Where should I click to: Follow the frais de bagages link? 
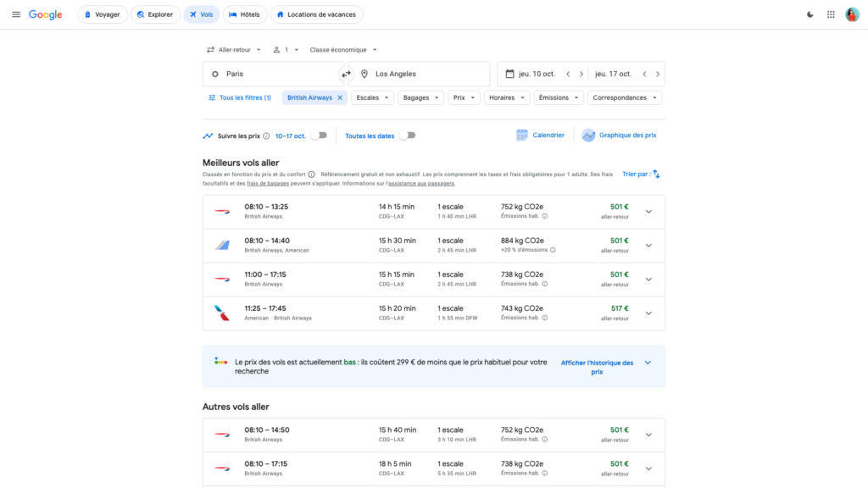coord(268,184)
